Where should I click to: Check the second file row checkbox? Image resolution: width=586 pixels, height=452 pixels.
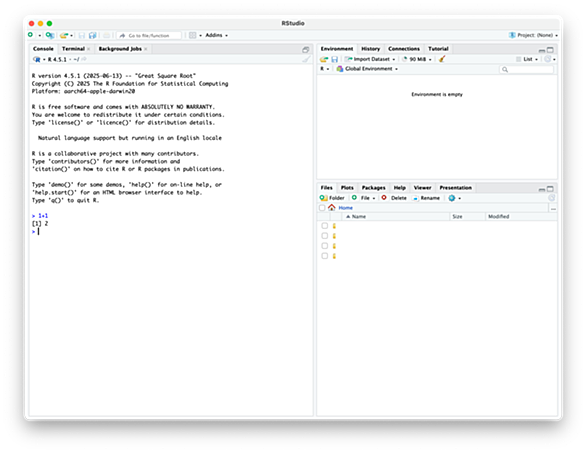click(324, 236)
